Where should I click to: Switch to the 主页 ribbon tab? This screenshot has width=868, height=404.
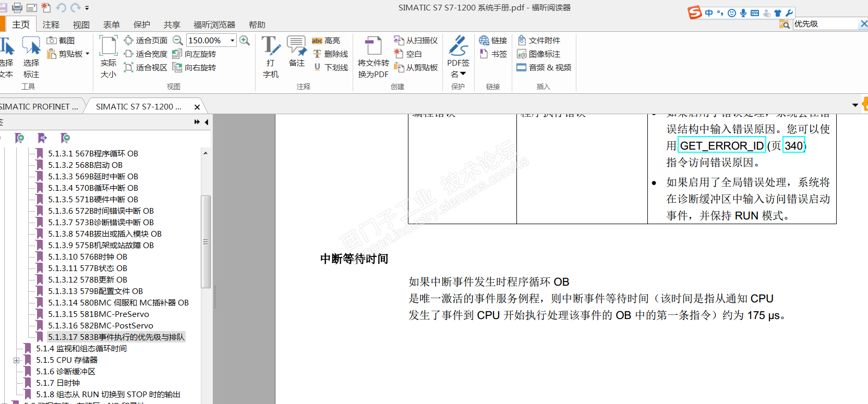(21, 25)
